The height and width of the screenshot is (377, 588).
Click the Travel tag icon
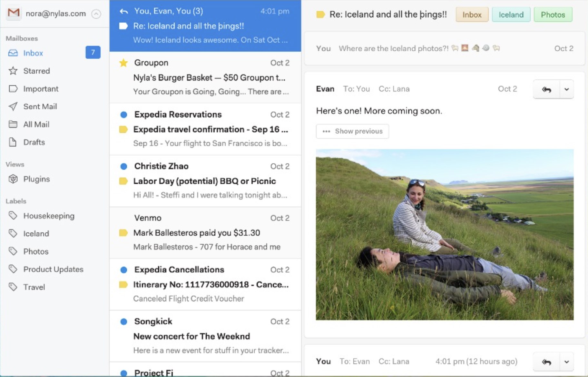pos(13,287)
